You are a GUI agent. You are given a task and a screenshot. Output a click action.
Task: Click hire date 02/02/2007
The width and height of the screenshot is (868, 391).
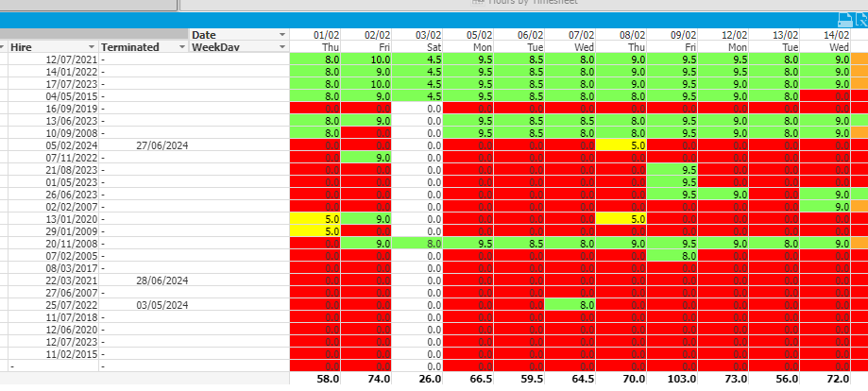[72, 207]
